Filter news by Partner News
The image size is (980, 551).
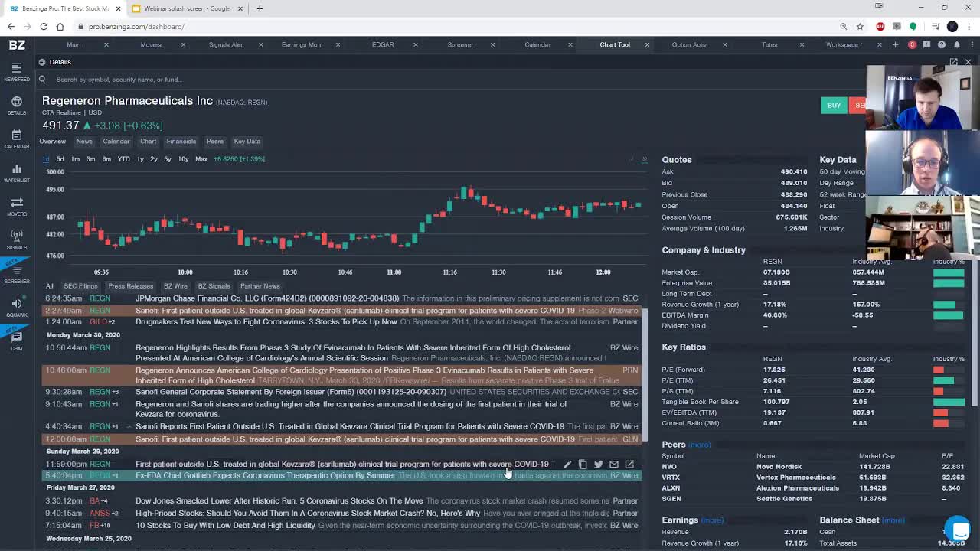260,286
